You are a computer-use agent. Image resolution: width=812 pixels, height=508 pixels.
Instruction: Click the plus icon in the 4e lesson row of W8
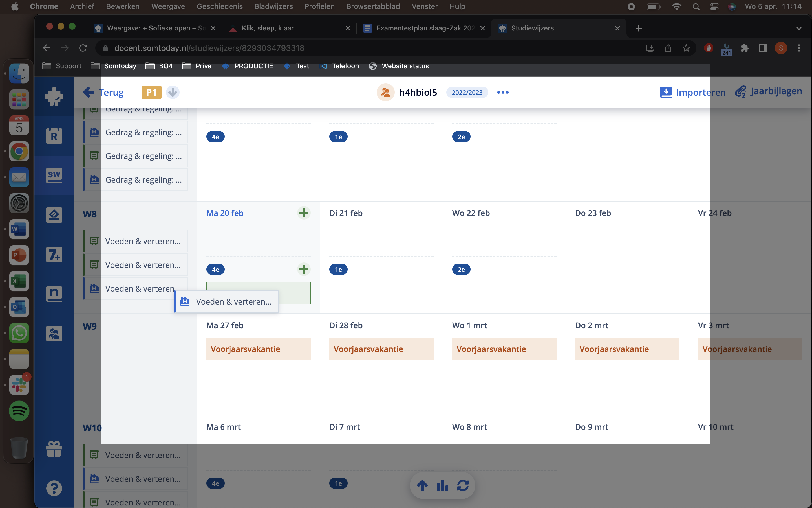[x=304, y=269]
